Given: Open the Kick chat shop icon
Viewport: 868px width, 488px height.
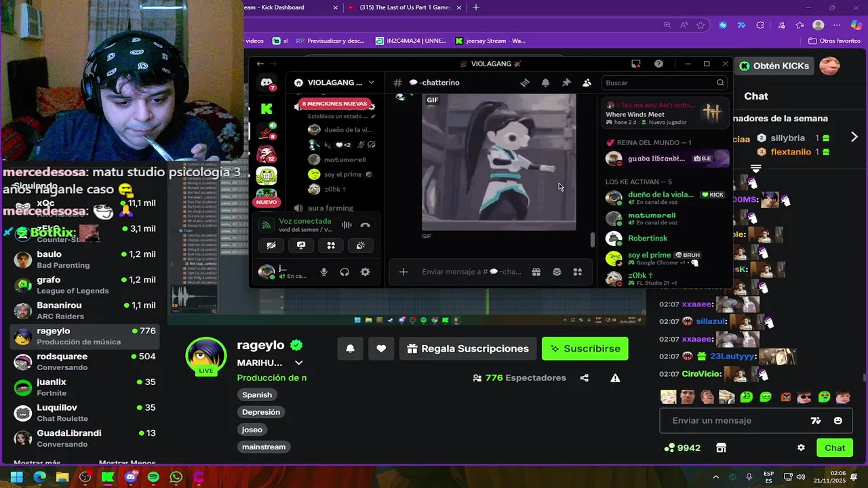Looking at the screenshot, I should [721, 447].
